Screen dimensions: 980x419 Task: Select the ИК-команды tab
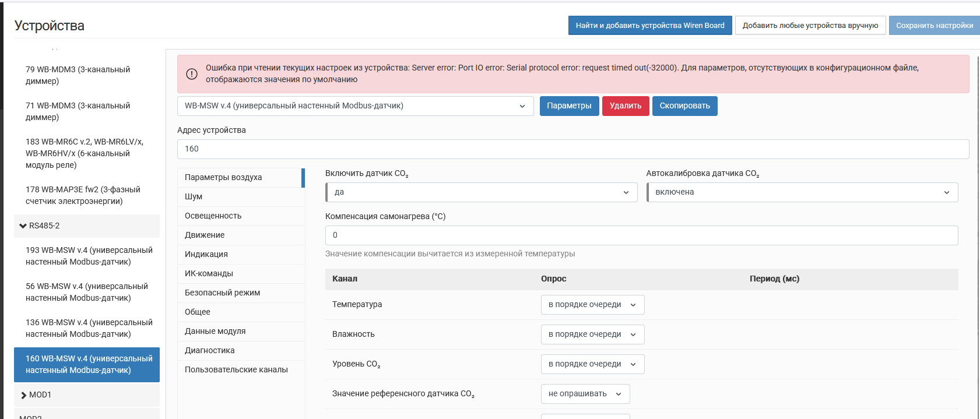pos(209,274)
